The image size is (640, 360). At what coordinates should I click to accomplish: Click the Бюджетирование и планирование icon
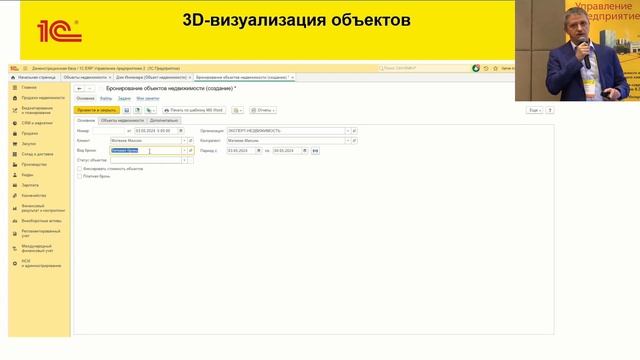[x=15, y=110]
